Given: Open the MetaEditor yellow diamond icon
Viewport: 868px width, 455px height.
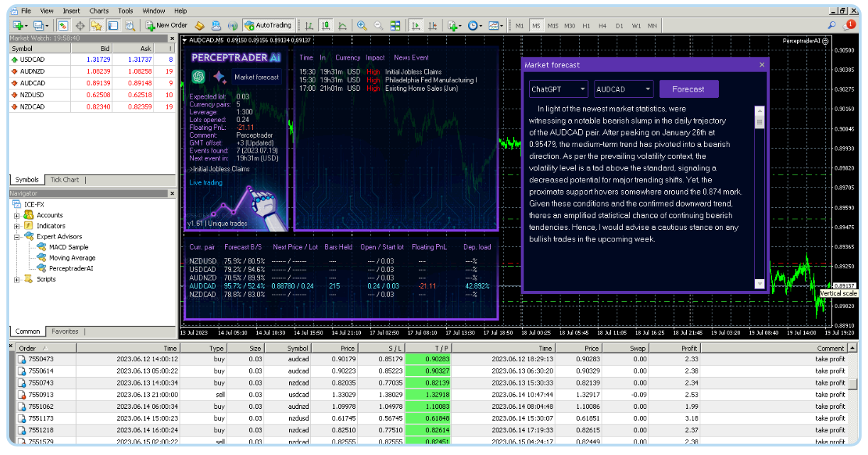Looking at the screenshot, I should tap(200, 26).
